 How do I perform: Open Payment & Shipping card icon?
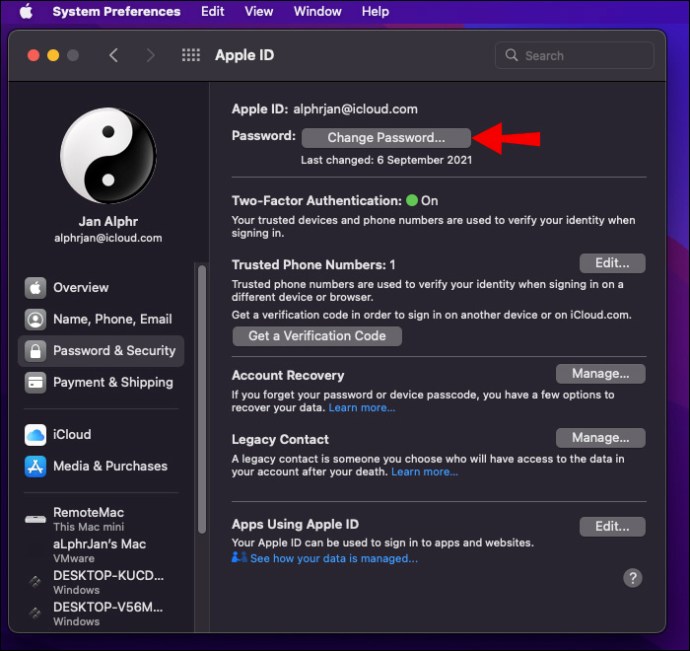pyautogui.click(x=36, y=382)
